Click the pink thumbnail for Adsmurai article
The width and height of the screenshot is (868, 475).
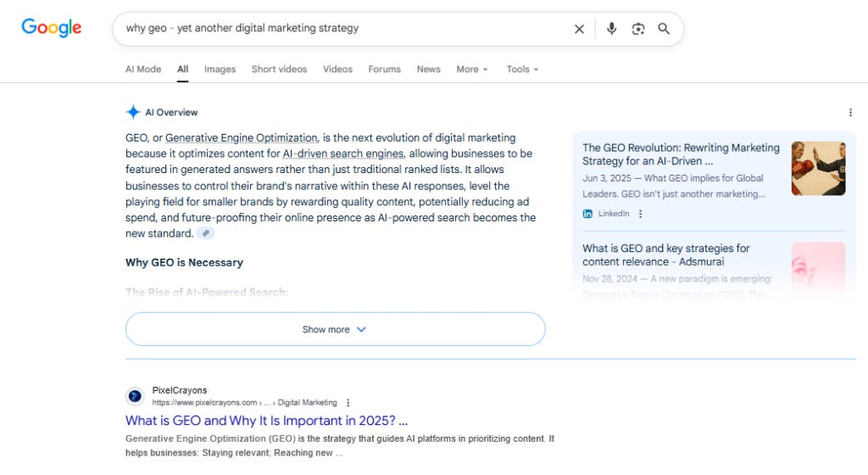click(818, 269)
